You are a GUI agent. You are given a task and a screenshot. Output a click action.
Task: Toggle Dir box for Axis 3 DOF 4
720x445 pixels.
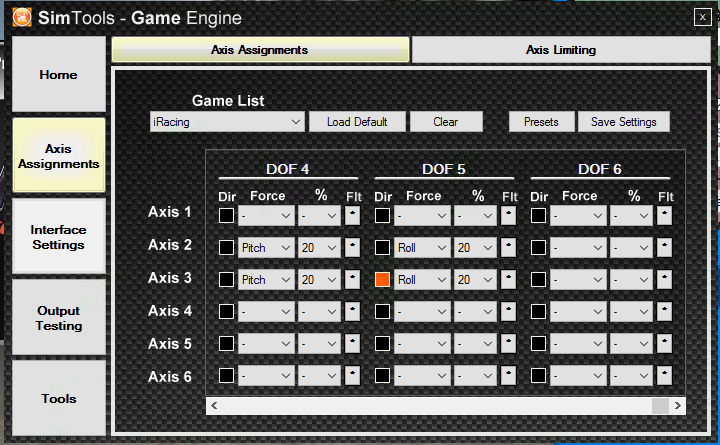point(226,280)
